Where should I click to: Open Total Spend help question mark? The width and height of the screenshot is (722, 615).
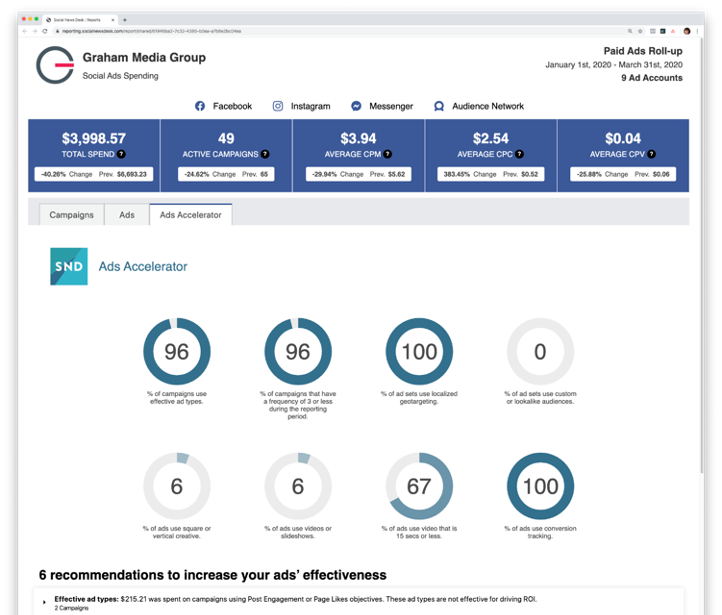point(121,154)
